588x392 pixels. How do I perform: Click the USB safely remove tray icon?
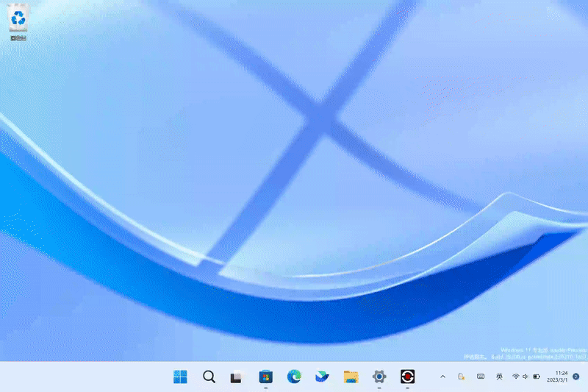(x=462, y=377)
